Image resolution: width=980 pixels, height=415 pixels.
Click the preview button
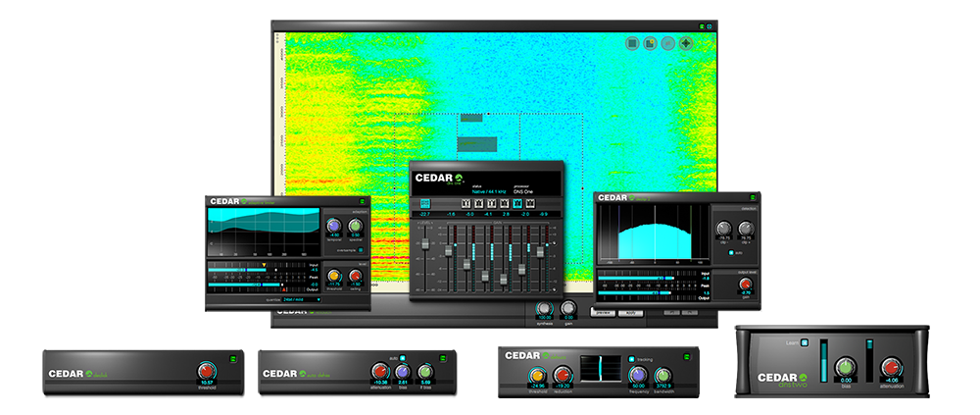(603, 312)
